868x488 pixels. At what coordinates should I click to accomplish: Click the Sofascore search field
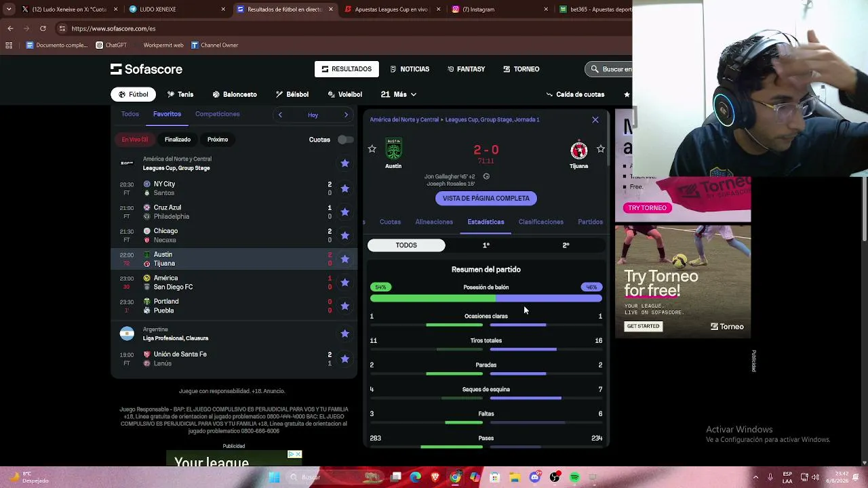point(609,69)
